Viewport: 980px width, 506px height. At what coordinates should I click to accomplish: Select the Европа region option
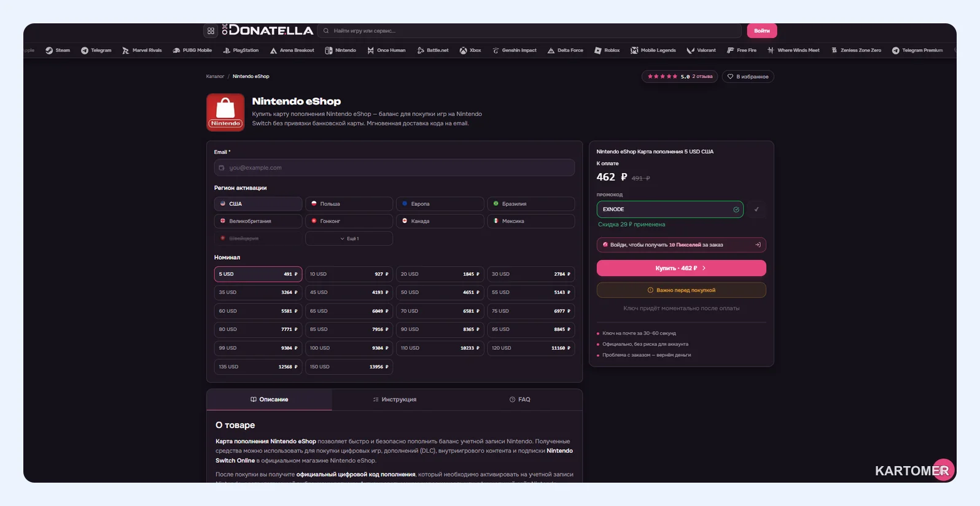[440, 204]
